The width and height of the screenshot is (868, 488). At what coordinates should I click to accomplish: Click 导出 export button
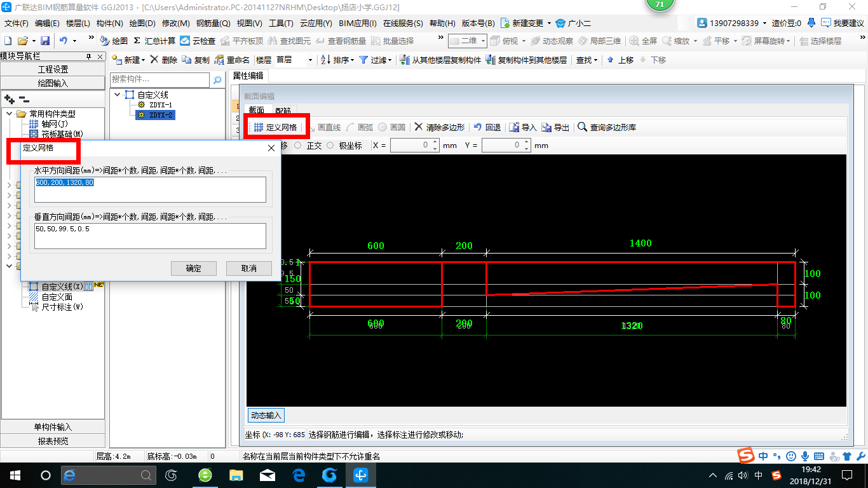click(x=556, y=127)
